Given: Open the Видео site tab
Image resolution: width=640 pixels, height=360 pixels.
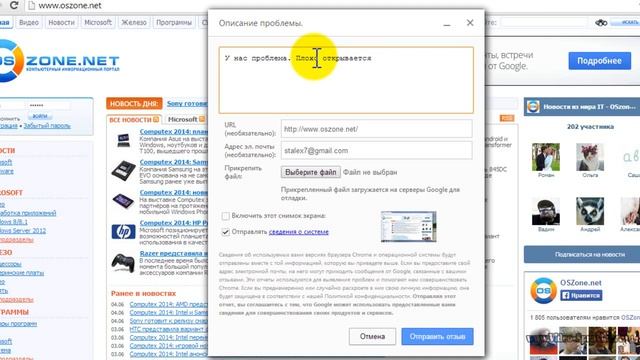Looking at the screenshot, I should click(29, 22).
